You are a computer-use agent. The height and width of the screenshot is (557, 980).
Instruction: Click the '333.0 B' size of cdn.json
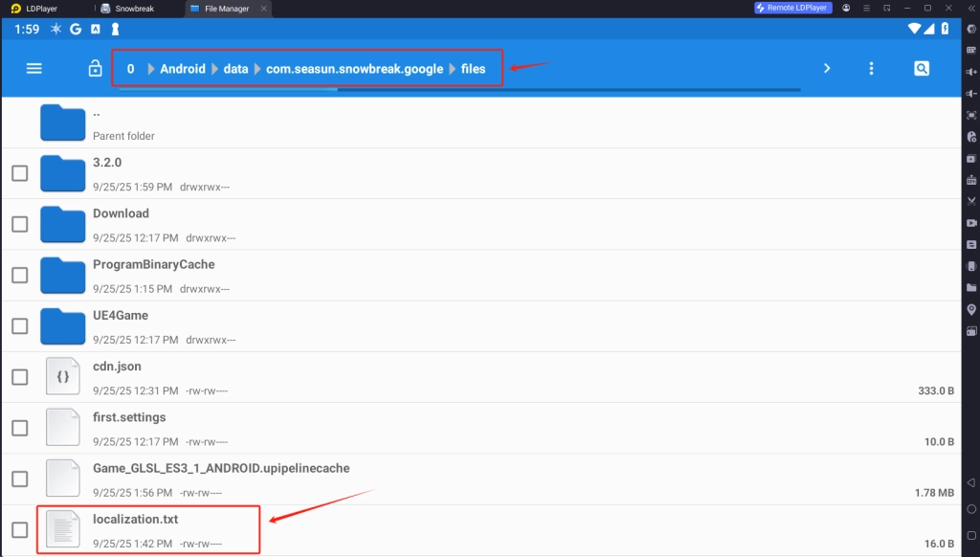click(x=936, y=390)
